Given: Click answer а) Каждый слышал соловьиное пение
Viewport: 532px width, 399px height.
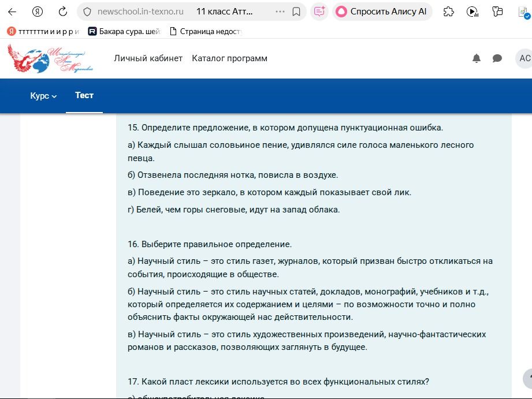Looking at the screenshot, I should click(x=300, y=151).
